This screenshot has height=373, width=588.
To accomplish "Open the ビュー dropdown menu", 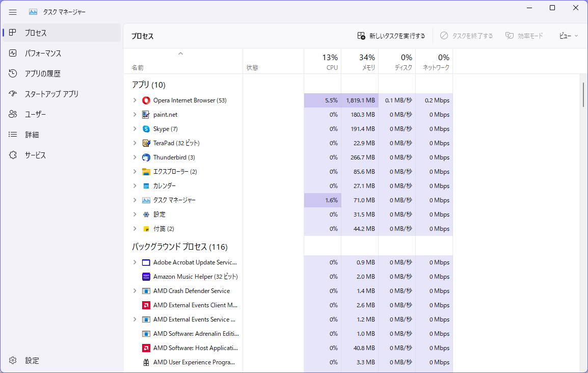I will click(569, 36).
